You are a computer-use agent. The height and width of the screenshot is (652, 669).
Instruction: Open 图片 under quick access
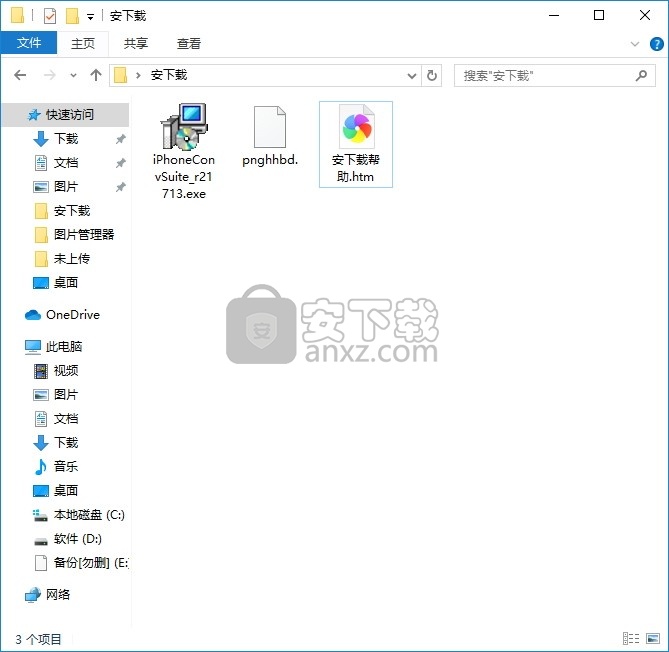(x=65, y=186)
